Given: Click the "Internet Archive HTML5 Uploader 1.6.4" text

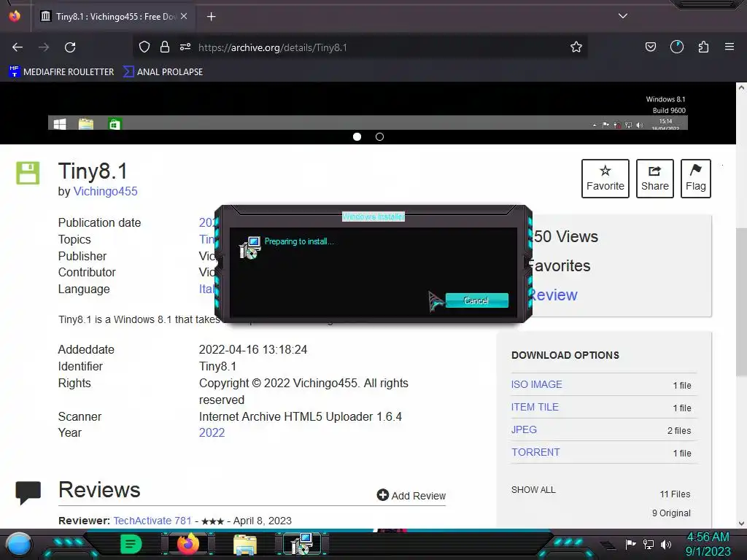Looking at the screenshot, I should pyautogui.click(x=301, y=416).
